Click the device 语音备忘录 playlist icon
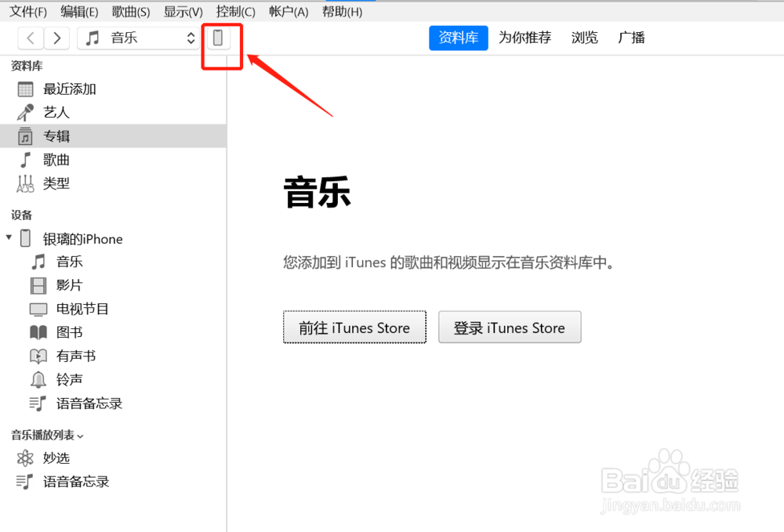The height and width of the screenshot is (532, 784). (x=38, y=404)
